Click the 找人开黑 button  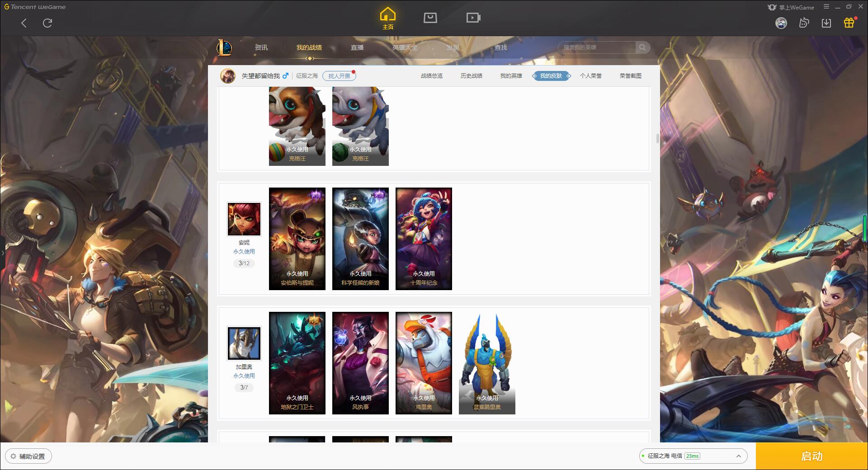click(x=339, y=76)
